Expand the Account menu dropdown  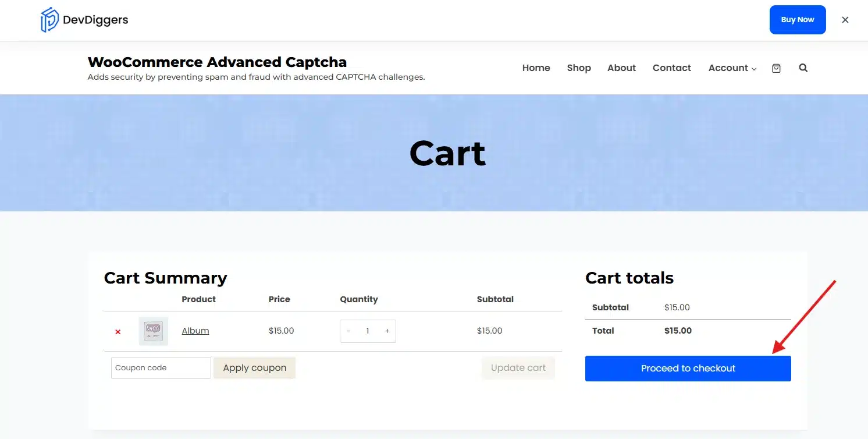(732, 68)
